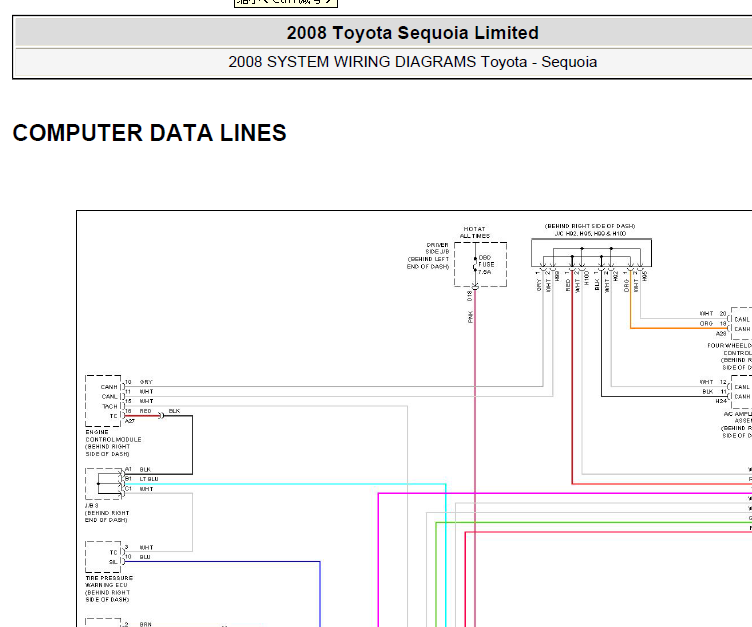Click CANH pin on Engine Control Module
The image size is (752, 627).
[109, 387]
